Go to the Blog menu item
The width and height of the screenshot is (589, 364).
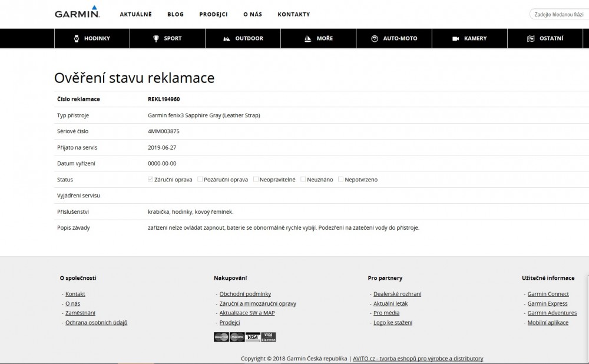(x=176, y=14)
